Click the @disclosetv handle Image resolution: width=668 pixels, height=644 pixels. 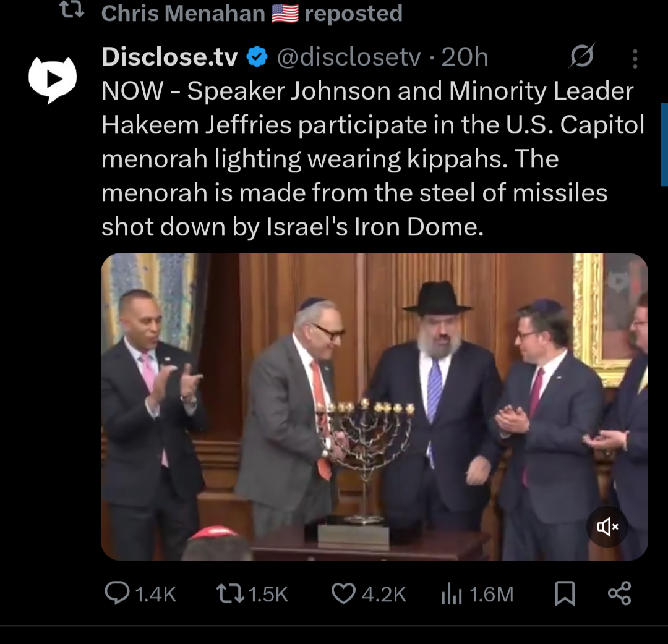point(348,57)
